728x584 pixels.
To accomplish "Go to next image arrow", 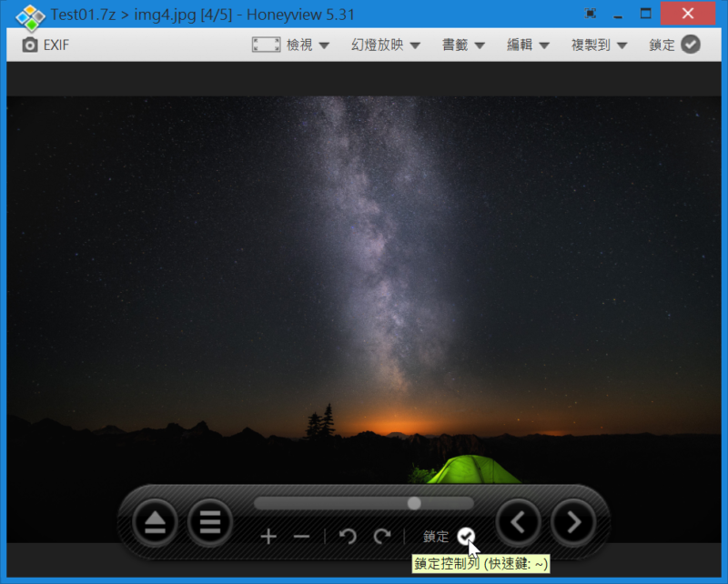I will coord(573,523).
